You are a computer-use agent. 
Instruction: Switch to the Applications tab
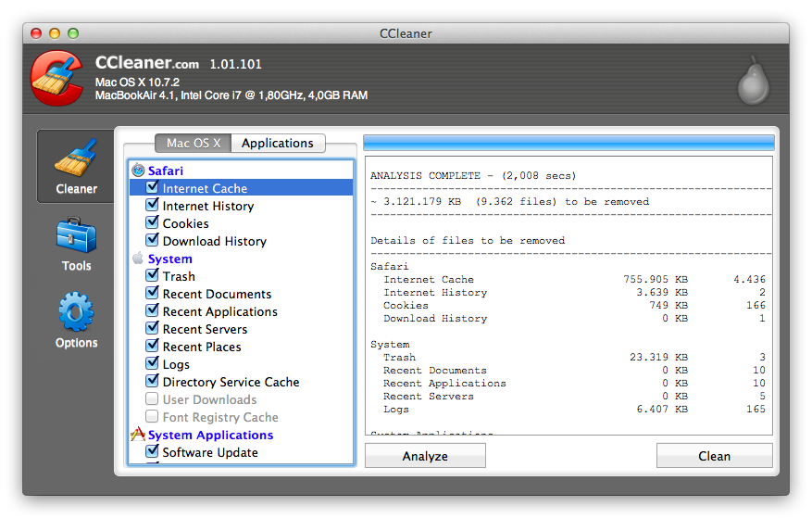278,143
